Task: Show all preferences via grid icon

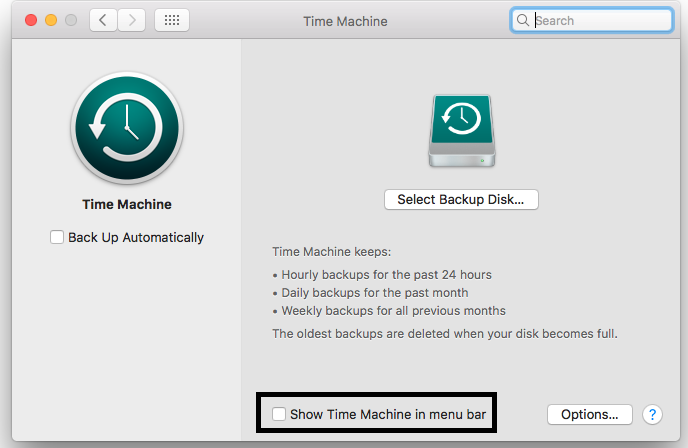Action: 172,20
